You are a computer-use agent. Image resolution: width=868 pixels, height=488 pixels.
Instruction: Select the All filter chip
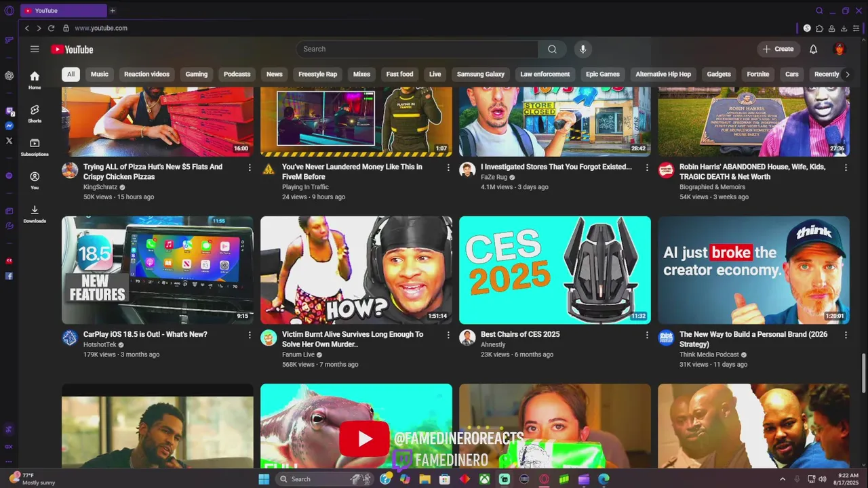[x=71, y=74]
